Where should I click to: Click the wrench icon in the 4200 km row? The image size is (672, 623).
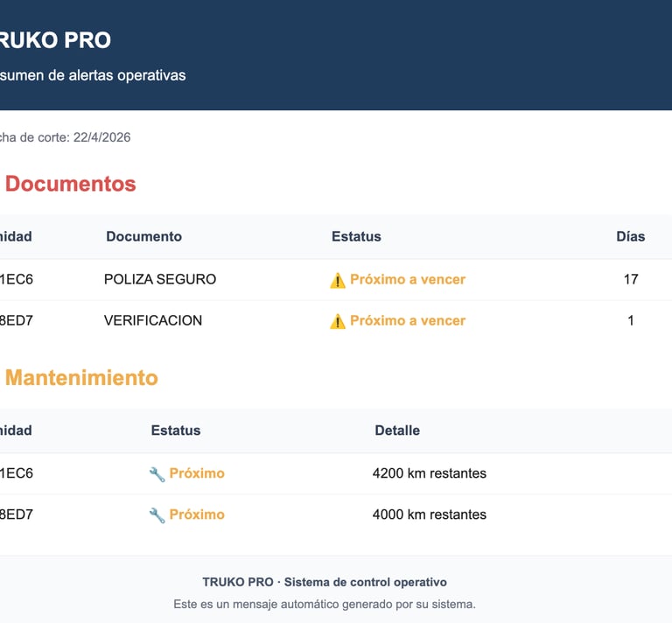tap(157, 474)
